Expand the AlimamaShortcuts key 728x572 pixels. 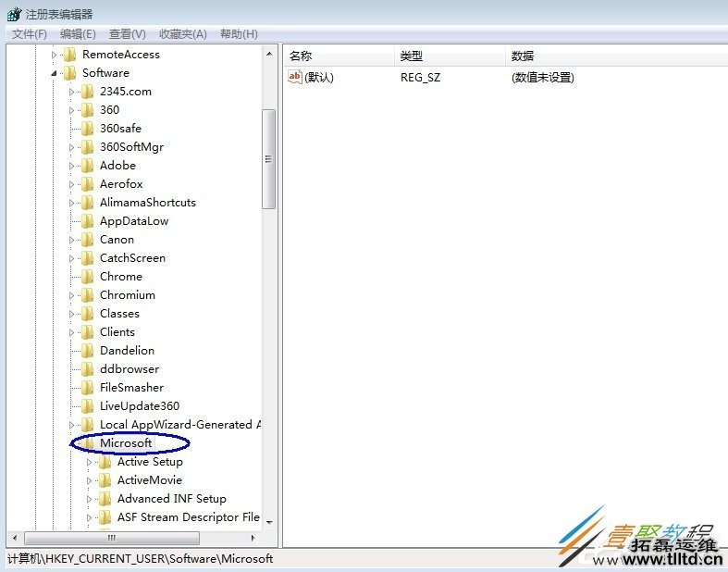tap(71, 203)
